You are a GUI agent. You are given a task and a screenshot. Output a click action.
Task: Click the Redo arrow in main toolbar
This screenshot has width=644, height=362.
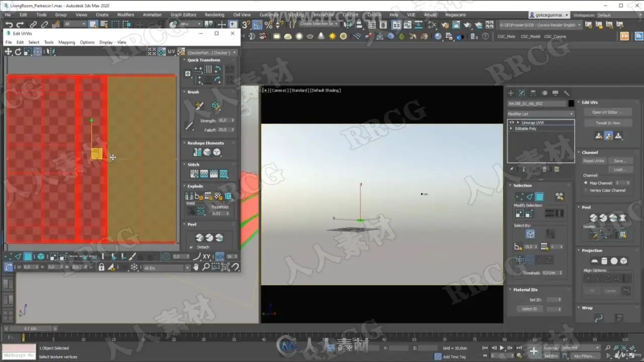pyautogui.click(x=20, y=25)
